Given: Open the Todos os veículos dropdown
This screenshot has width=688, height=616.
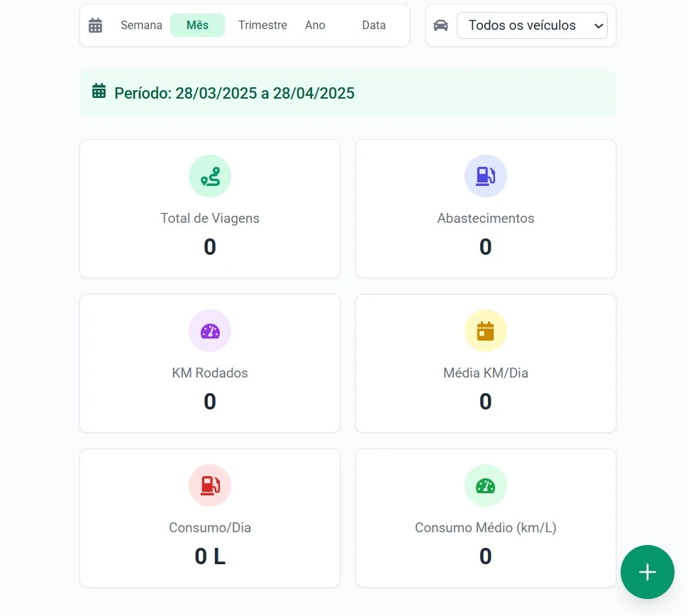Looking at the screenshot, I should point(532,26).
